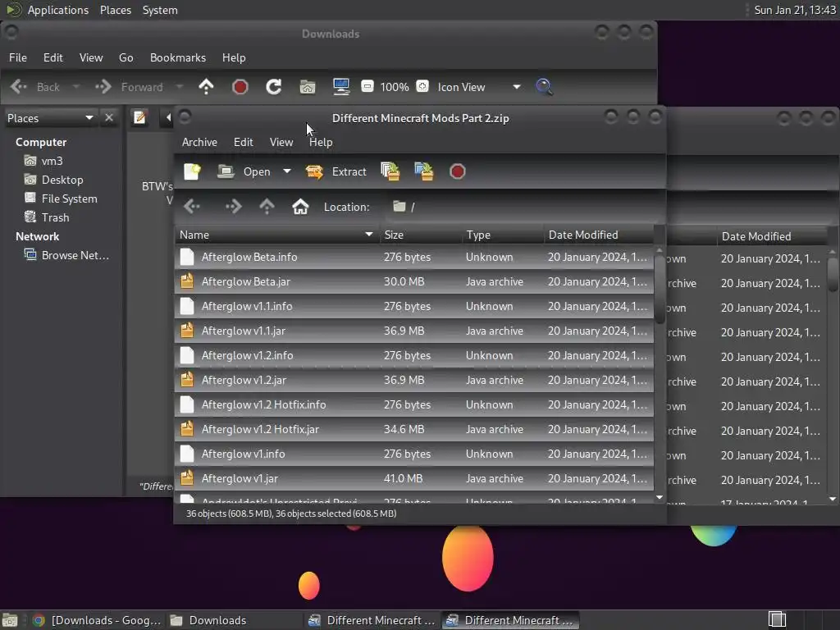Select Afterglow v1.2.info file

tap(414, 356)
